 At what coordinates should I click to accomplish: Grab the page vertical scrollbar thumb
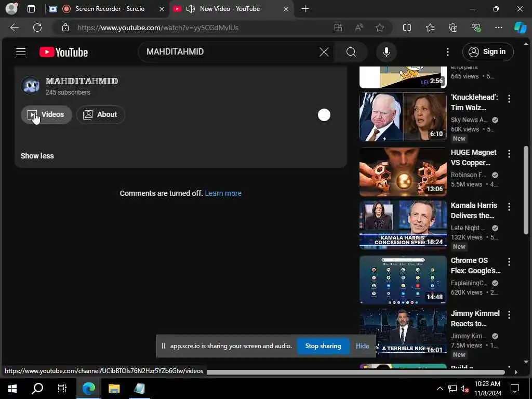coord(526,190)
